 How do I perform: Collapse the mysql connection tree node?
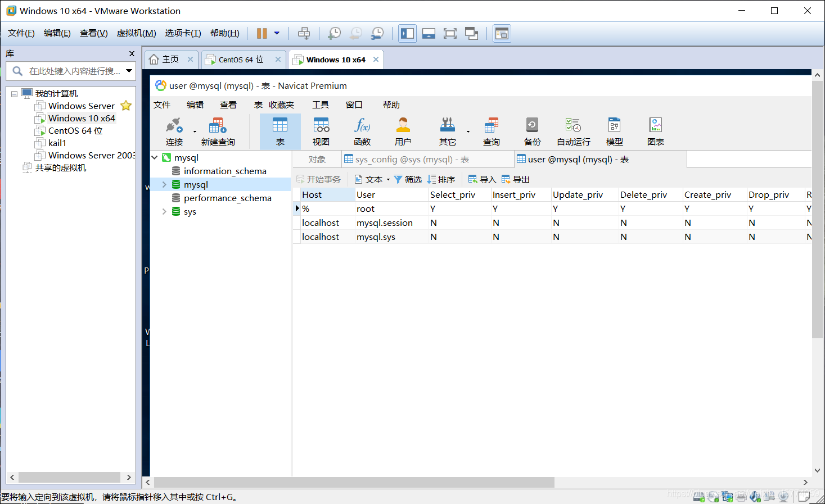(x=155, y=157)
